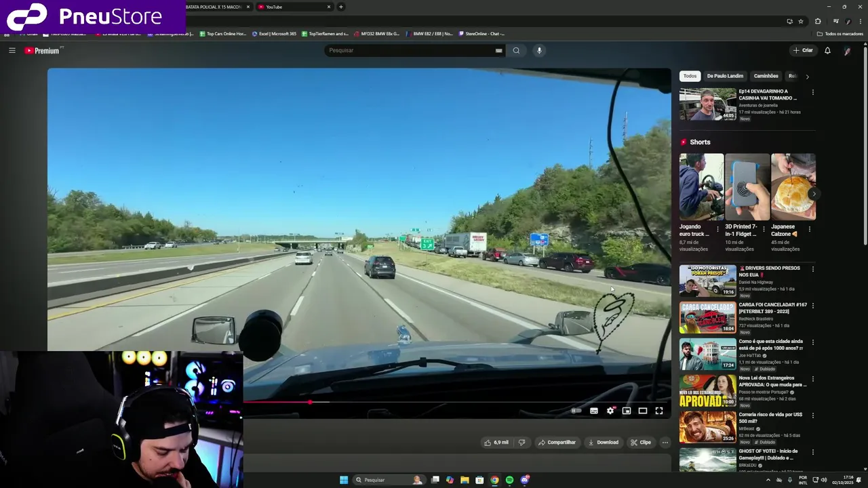The width and height of the screenshot is (868, 488).
Task: Open Discord from the taskbar
Action: coord(524,480)
